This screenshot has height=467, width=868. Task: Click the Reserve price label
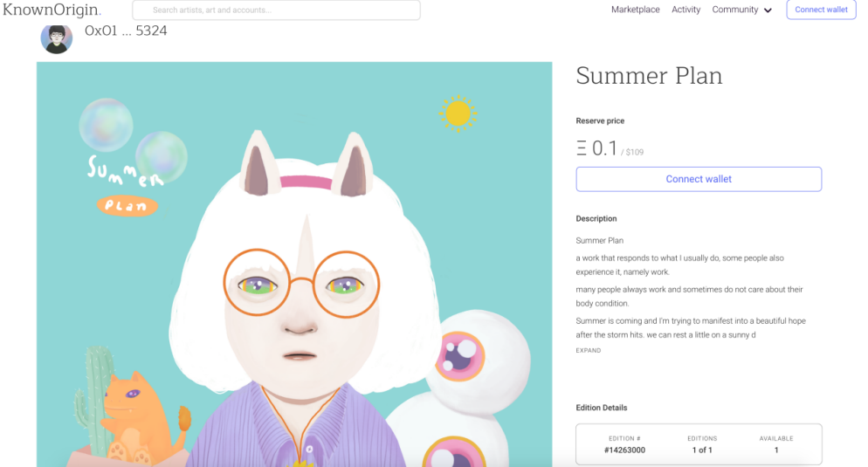[600, 120]
